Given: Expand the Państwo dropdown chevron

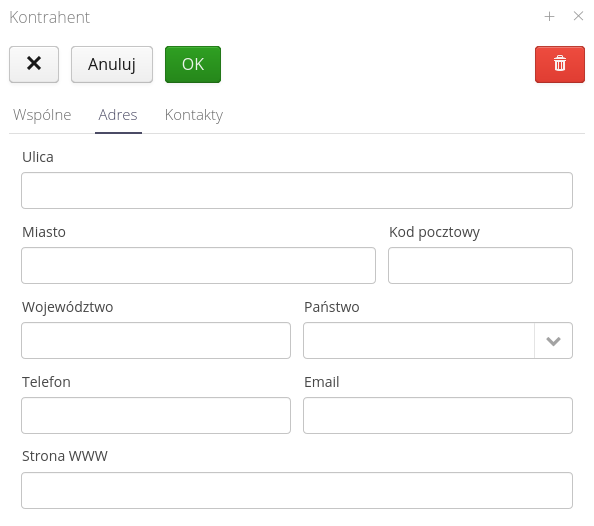Looking at the screenshot, I should point(553,340).
